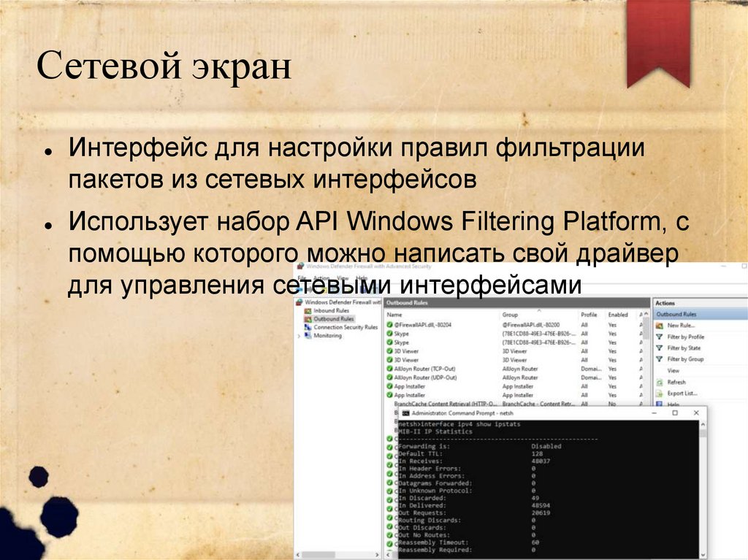This screenshot has height=560, width=748.
Task: Click the Refresh icon in Actions pane
Action: point(660,382)
